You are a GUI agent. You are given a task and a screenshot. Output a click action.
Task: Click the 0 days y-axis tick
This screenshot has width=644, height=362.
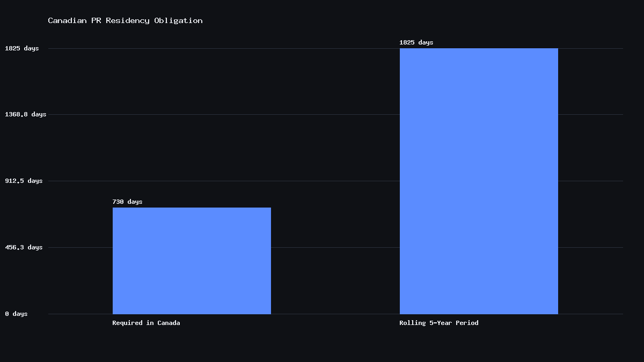(x=16, y=314)
